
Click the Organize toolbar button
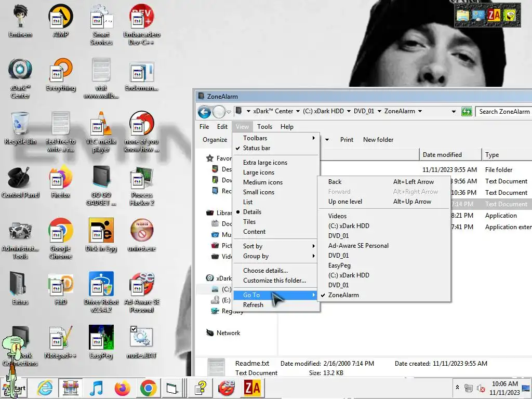[x=215, y=139]
